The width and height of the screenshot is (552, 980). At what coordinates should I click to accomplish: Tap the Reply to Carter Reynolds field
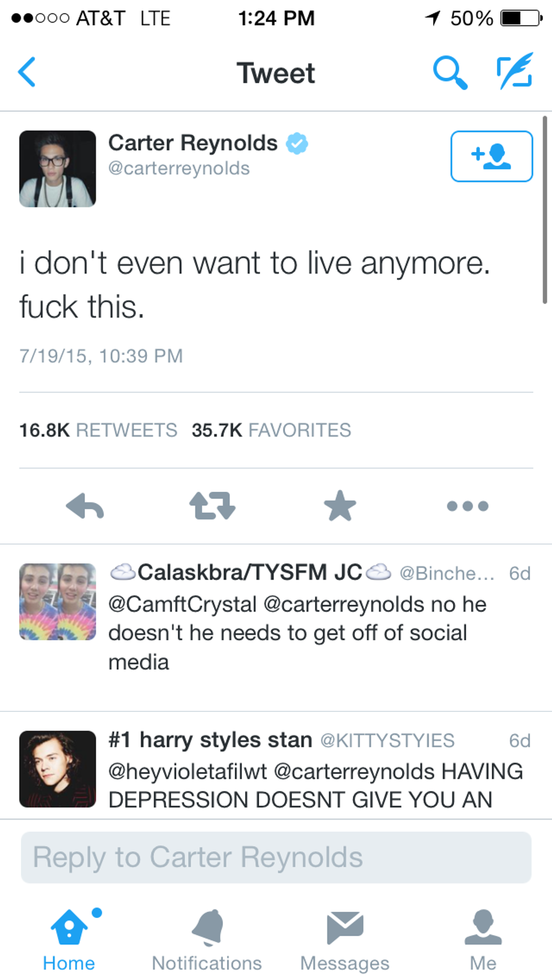(x=276, y=857)
